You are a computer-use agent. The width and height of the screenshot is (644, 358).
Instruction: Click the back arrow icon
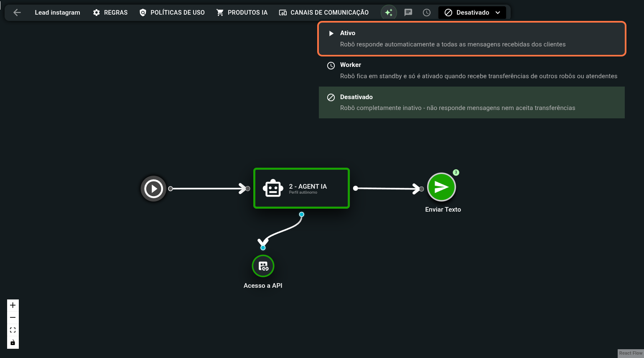(x=17, y=13)
